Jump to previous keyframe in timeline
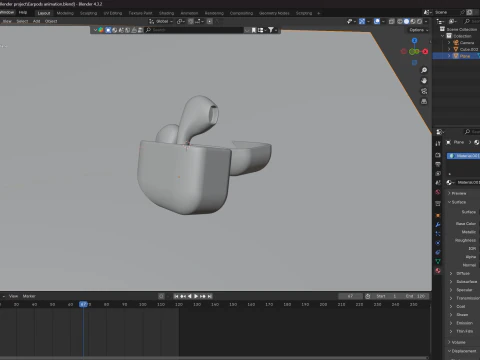This screenshot has height=360, width=480. tap(183, 296)
